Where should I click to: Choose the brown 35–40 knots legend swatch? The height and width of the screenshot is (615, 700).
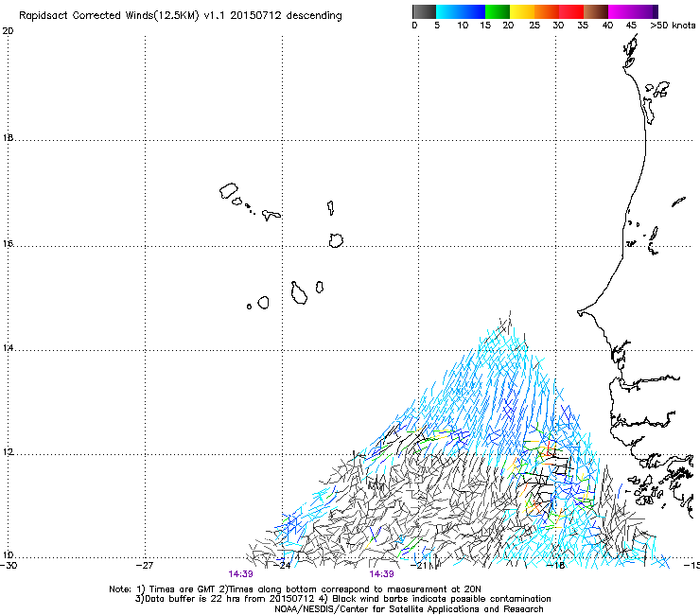click(x=596, y=11)
